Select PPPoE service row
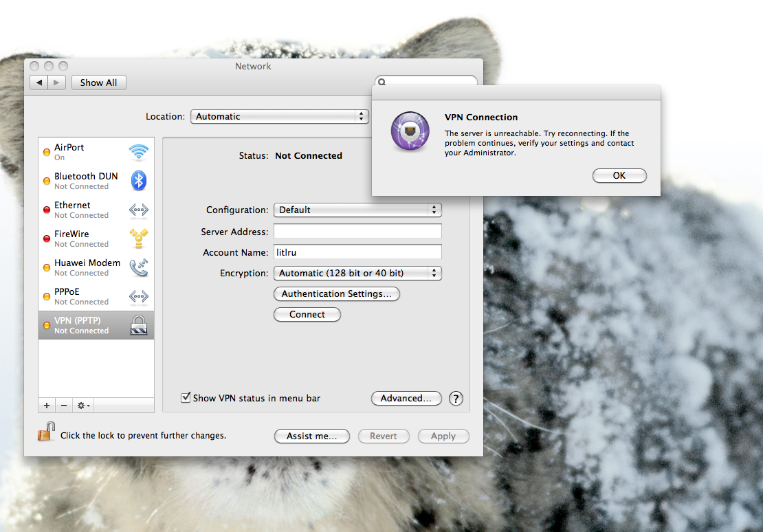 tap(96, 296)
